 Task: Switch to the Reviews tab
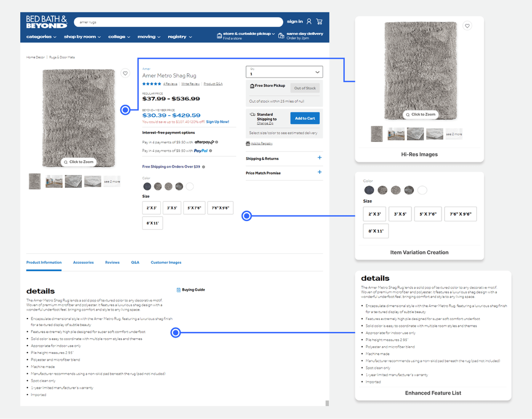tap(112, 262)
